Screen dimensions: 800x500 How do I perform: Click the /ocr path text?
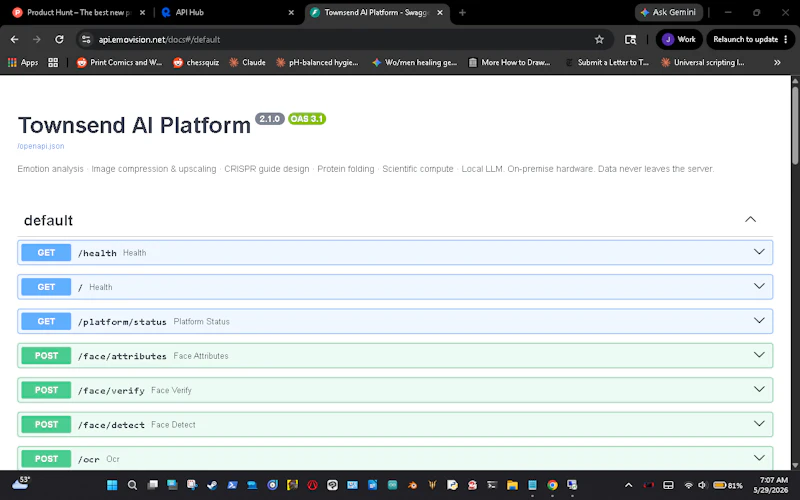[x=89, y=459]
